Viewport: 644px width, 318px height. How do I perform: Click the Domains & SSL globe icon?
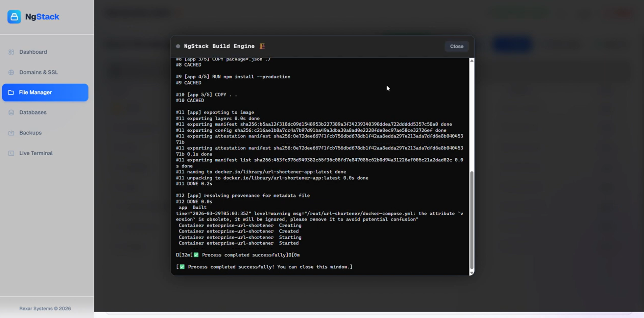(x=11, y=73)
